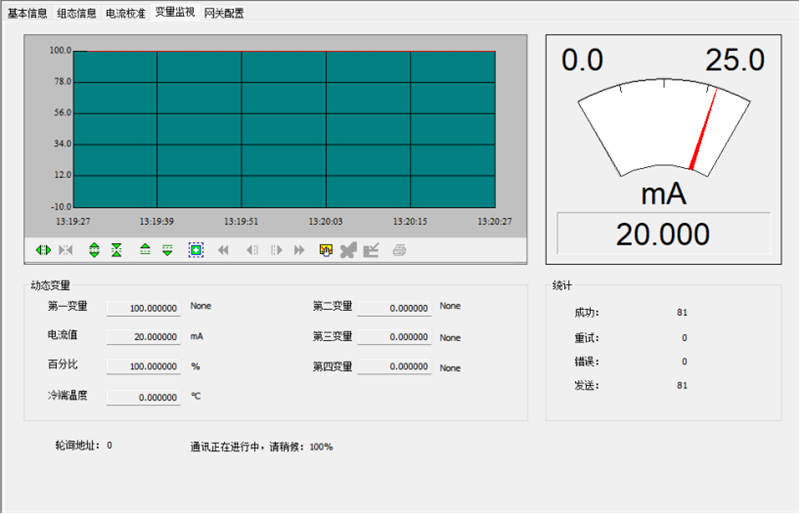Click the vertical zoom-in chart icon
The height and width of the screenshot is (514, 800).
(94, 250)
